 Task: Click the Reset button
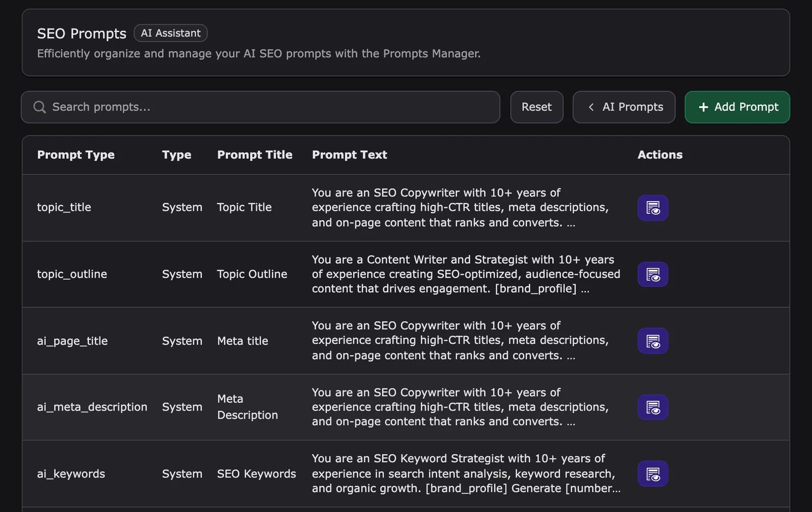[x=536, y=107]
